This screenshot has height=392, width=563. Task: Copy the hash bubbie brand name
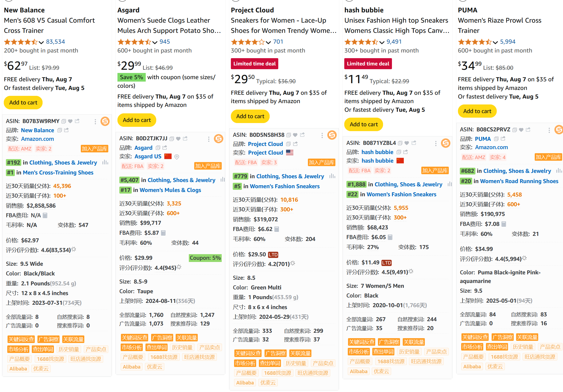tap(399, 152)
